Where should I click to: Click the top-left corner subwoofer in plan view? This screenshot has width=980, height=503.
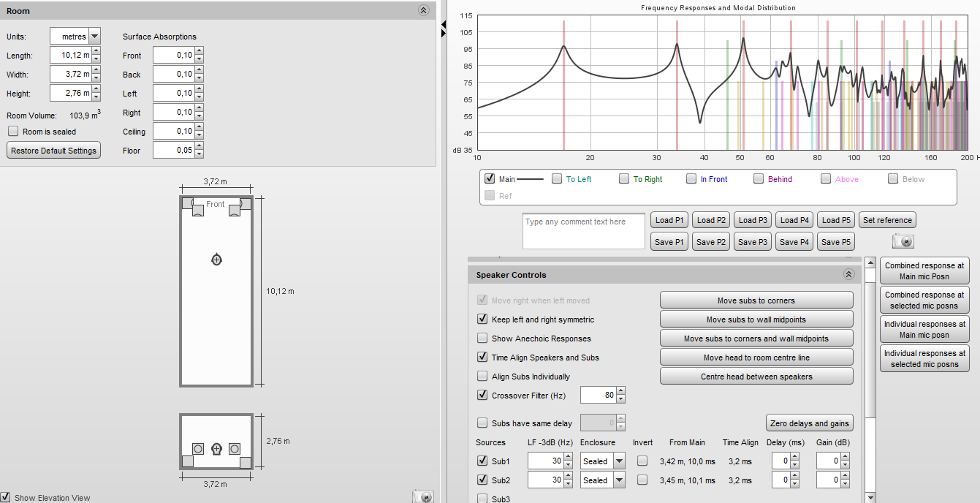click(x=187, y=203)
